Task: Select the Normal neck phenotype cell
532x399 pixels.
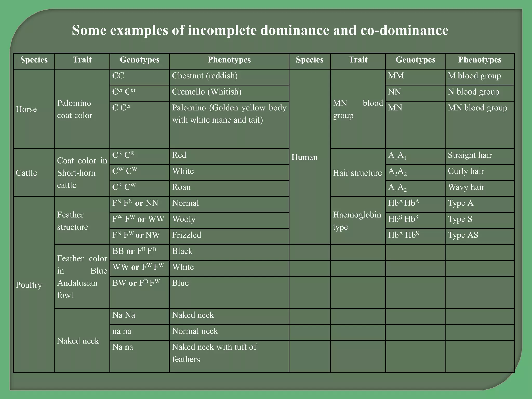Action: click(195, 331)
